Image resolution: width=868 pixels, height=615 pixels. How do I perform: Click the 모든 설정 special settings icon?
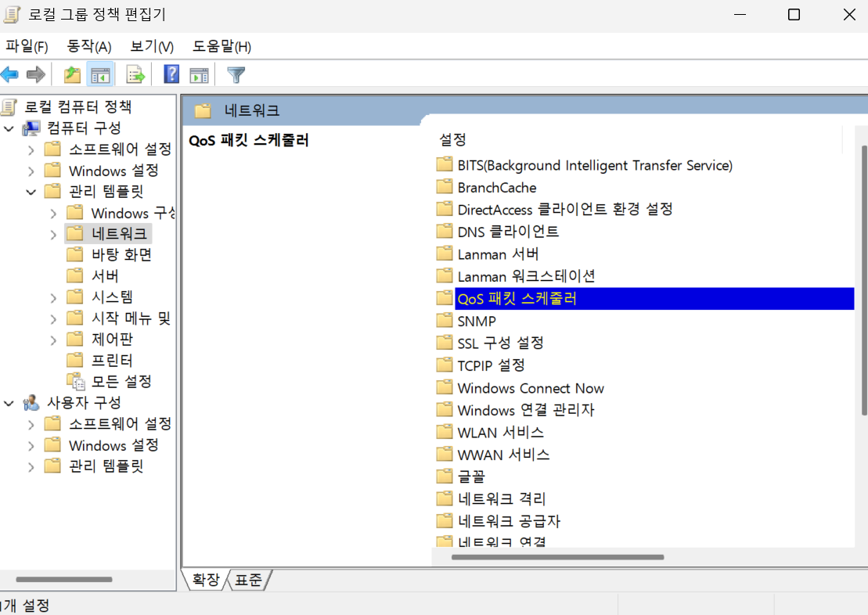tap(76, 381)
